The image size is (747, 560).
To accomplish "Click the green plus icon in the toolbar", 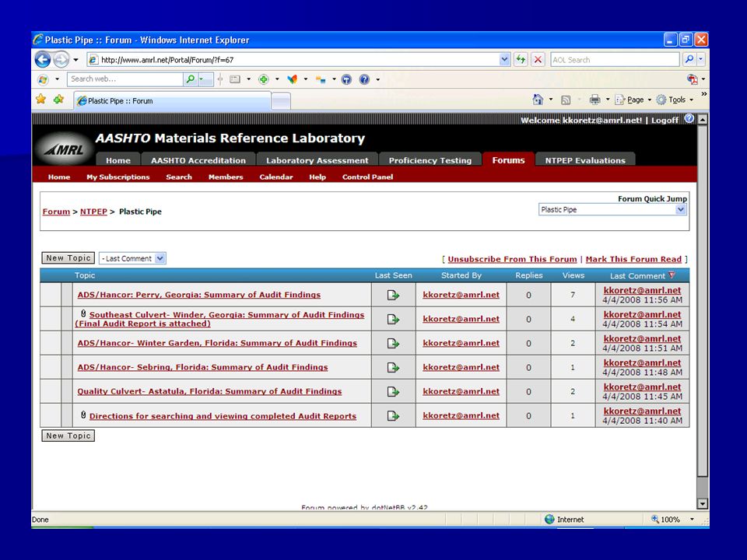I will tap(264, 79).
